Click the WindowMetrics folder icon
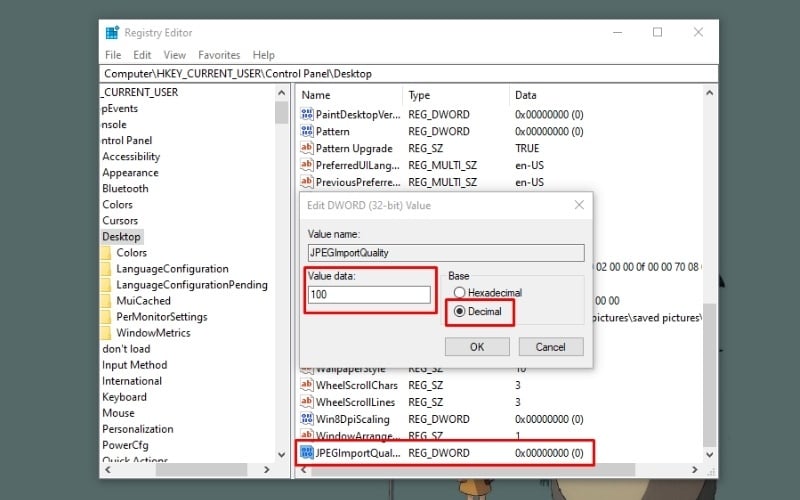Viewport: 800px width, 500px height. [x=106, y=333]
